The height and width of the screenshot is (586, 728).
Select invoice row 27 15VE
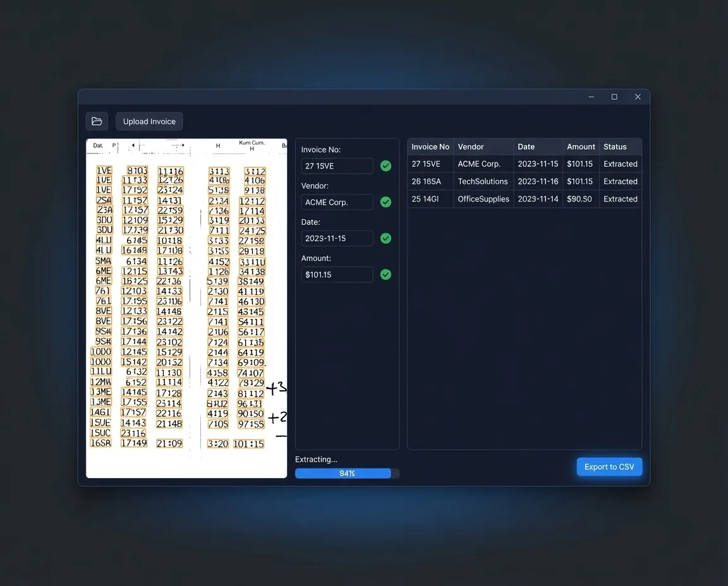(x=525, y=164)
